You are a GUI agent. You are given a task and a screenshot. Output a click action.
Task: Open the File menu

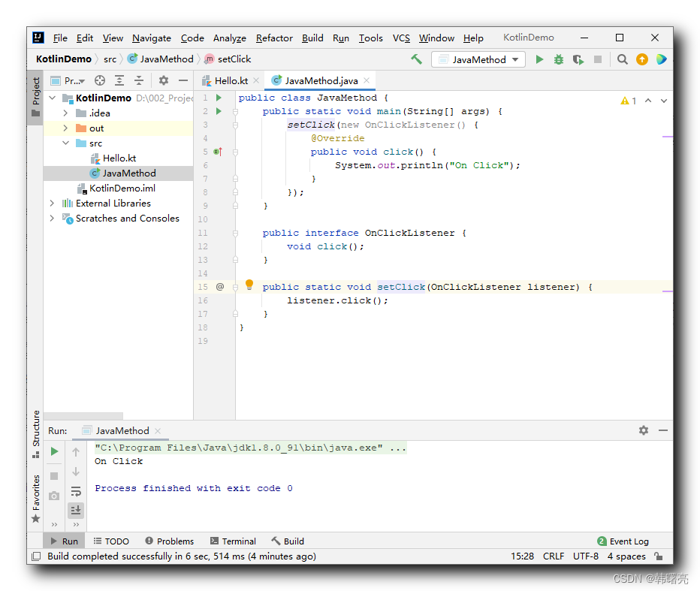[60, 38]
